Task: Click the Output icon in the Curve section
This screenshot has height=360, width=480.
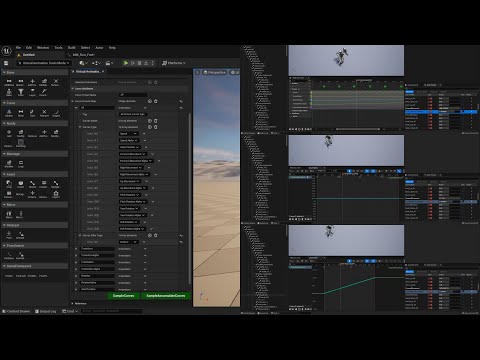Action: pos(56,113)
